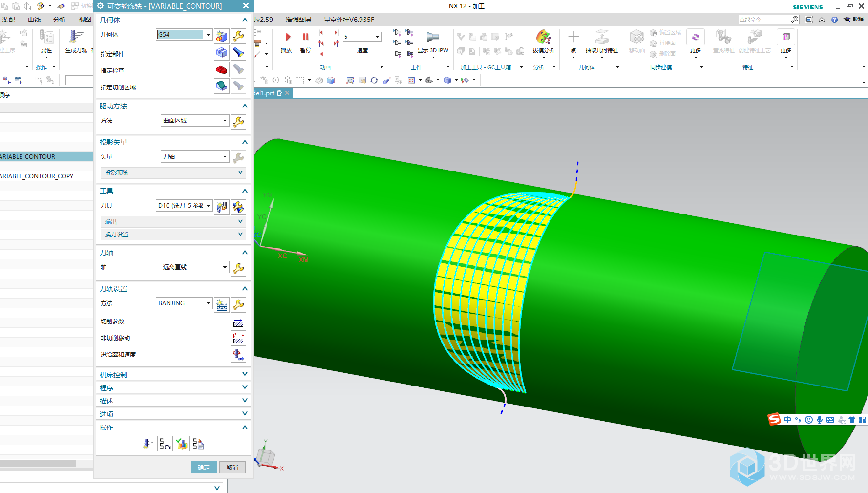Collapse the Tool Axis (刀轴) section
868x493 pixels.
coord(173,253)
